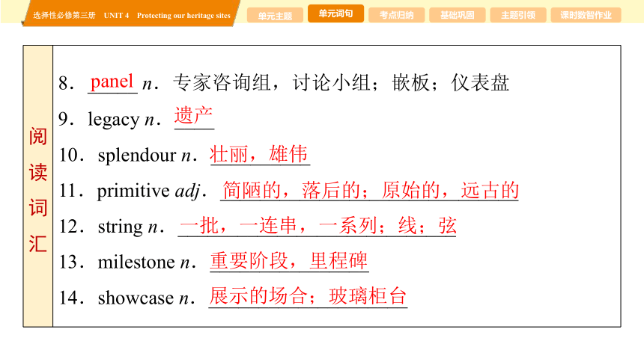This screenshot has height=362, width=644.
Task: Select the highlighted 单元词句 tab
Action: tap(335, 13)
